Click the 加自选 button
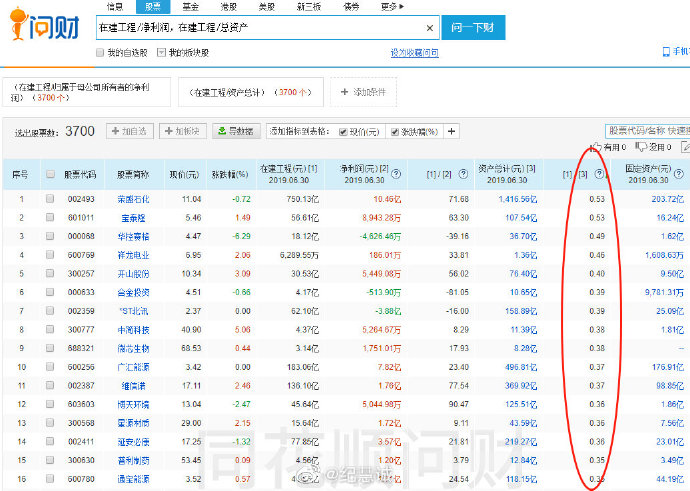Viewport: 690px width, 491px height. (130, 131)
